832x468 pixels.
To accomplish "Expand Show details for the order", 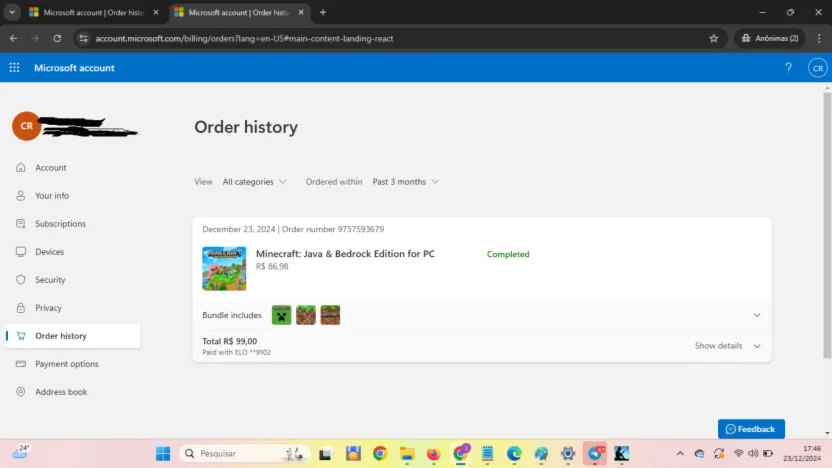I will (x=727, y=345).
